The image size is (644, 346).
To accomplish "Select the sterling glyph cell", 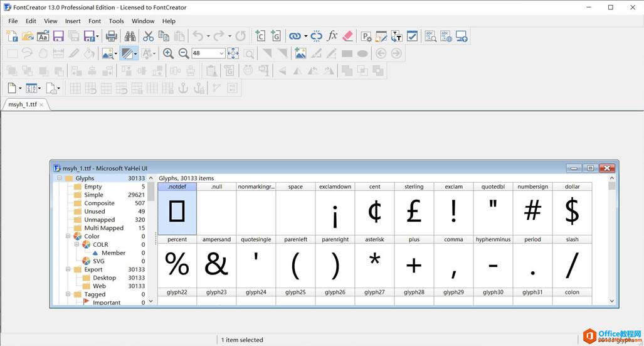I will [414, 209].
